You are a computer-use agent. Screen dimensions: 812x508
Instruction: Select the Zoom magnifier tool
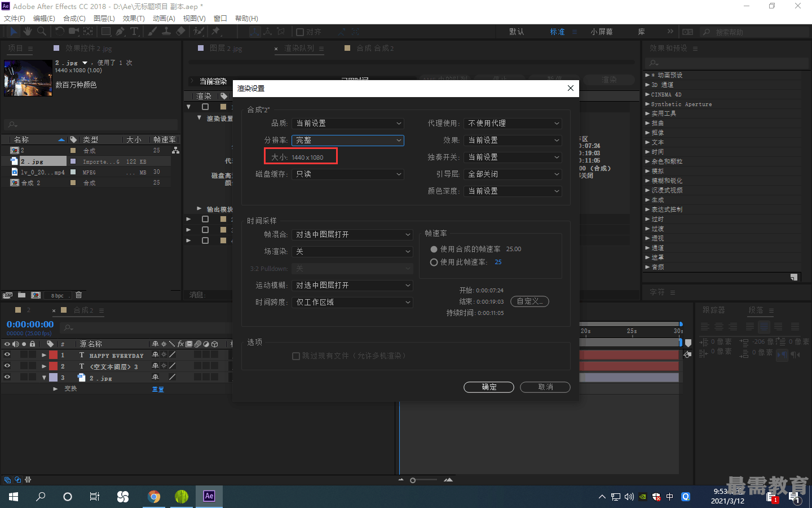(41, 32)
